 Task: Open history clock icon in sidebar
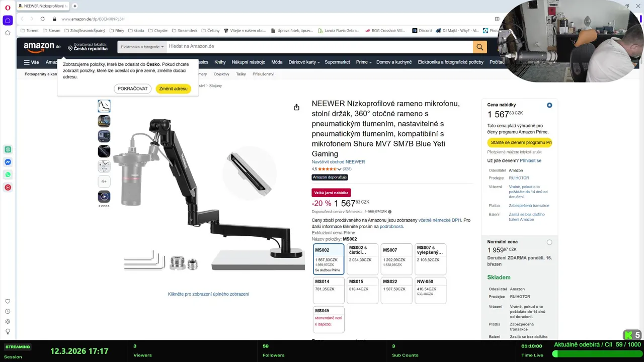[8, 311]
